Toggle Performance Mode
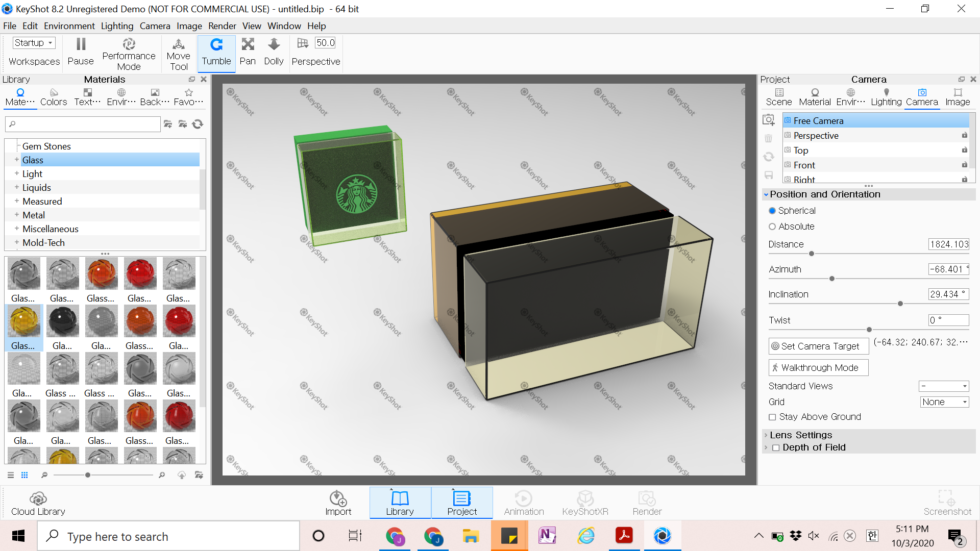 (129, 54)
